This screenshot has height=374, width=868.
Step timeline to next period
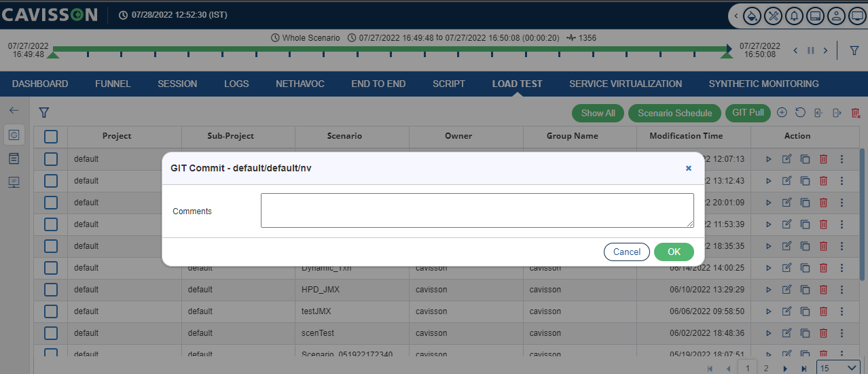point(825,50)
